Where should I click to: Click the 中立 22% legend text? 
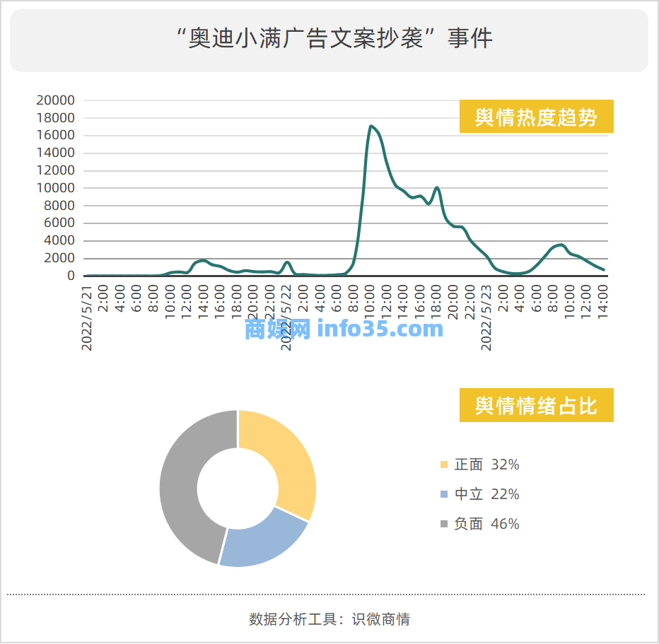[486, 494]
